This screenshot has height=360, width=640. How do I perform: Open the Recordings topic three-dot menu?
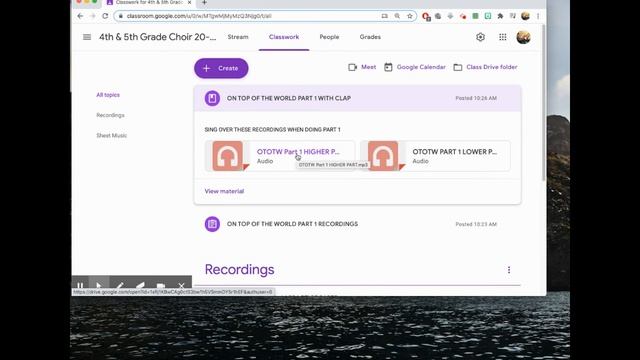tap(509, 270)
